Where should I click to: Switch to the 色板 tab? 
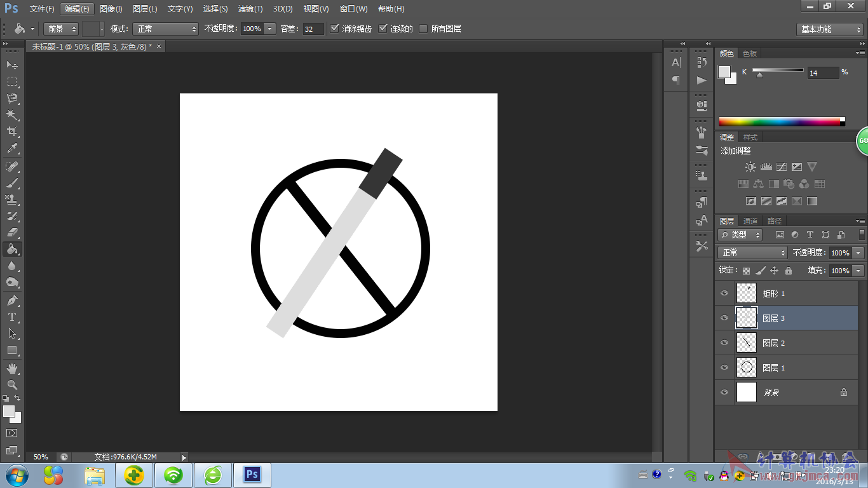(x=750, y=54)
